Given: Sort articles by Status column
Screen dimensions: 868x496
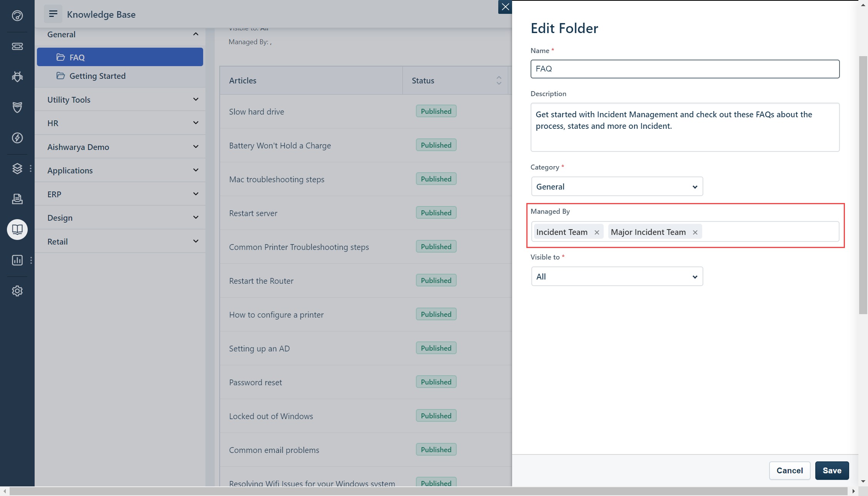Looking at the screenshot, I should coord(499,80).
